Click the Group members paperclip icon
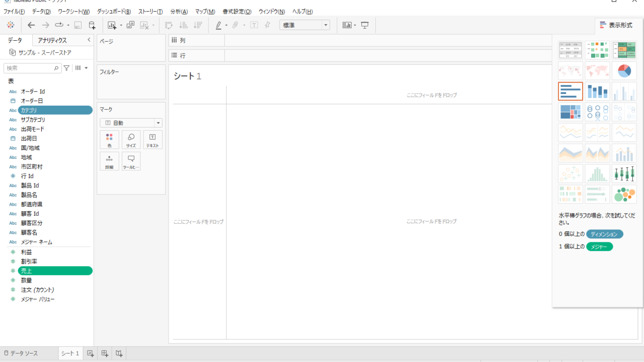The height and width of the screenshot is (362, 644). coord(235,25)
